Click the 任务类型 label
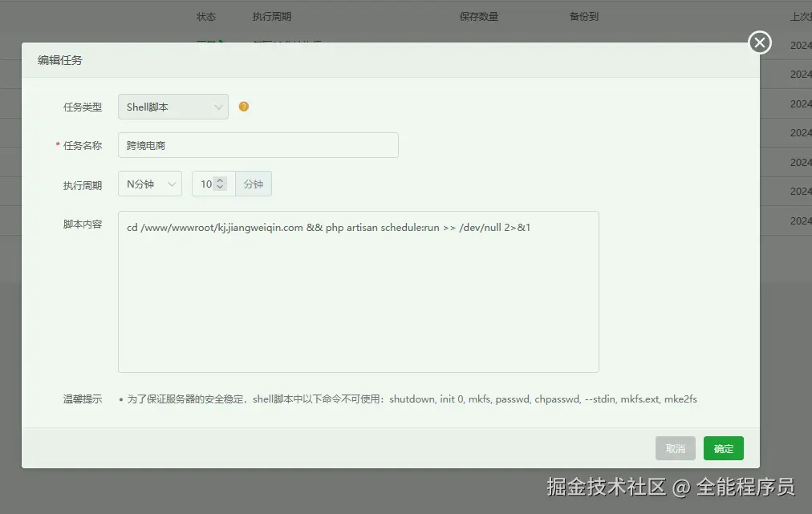Screen dimensions: 812x514 click(83, 107)
